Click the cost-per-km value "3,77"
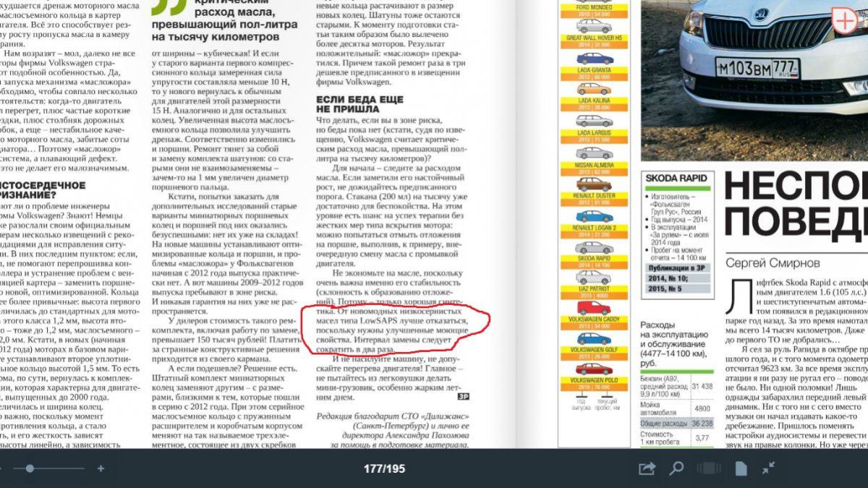 point(702,437)
